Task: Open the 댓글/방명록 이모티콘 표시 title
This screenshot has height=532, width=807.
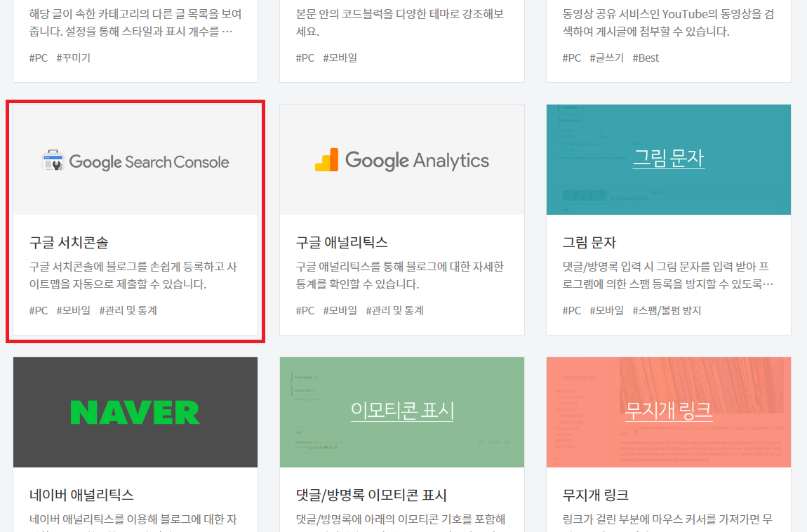Action: pyautogui.click(x=371, y=495)
